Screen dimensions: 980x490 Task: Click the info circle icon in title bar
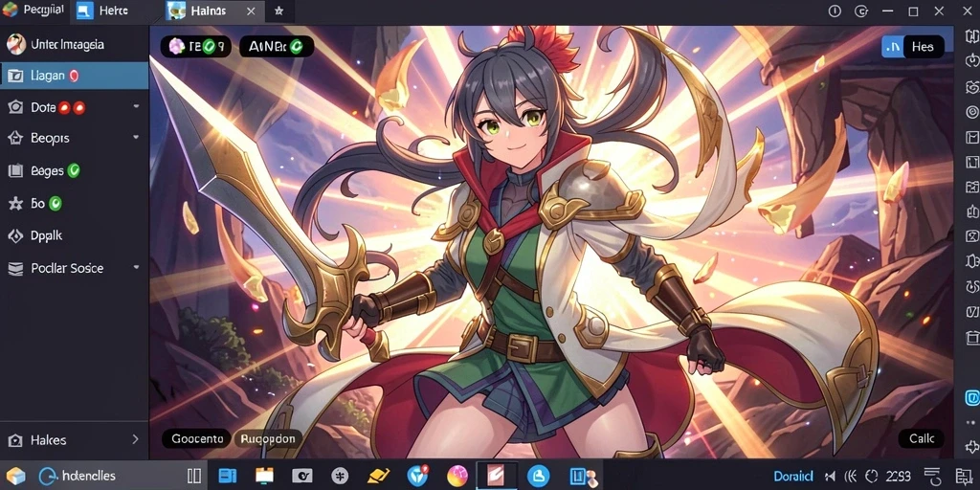click(x=835, y=11)
